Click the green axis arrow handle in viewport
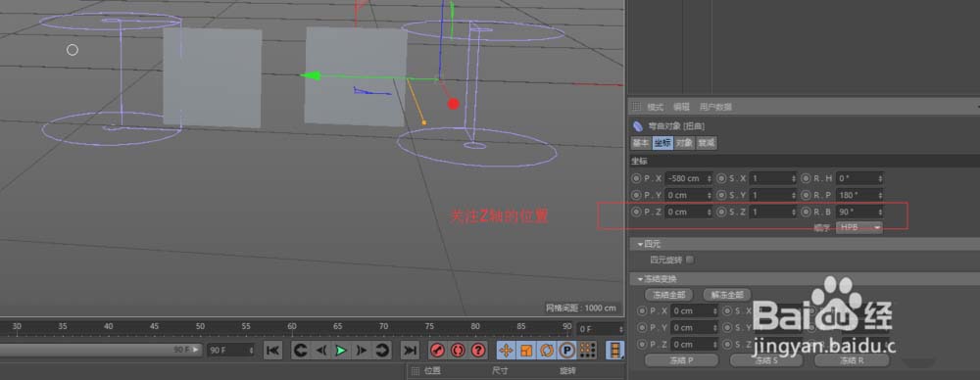The width and height of the screenshot is (980, 380). (311, 76)
